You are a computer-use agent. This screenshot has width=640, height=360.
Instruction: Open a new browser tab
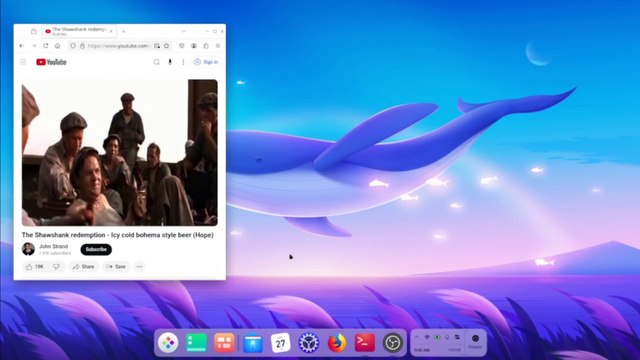pyautogui.click(x=124, y=31)
